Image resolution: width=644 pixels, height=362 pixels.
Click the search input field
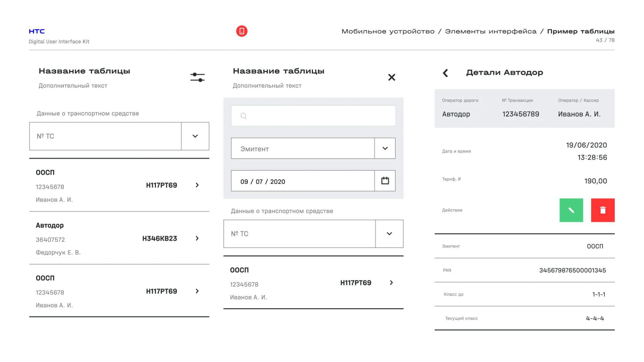(313, 116)
